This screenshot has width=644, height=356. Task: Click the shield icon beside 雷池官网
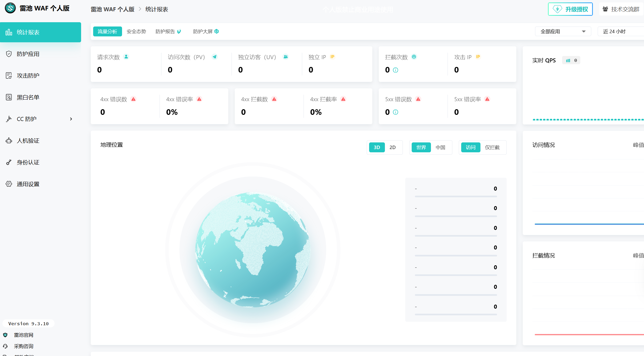click(x=5, y=335)
